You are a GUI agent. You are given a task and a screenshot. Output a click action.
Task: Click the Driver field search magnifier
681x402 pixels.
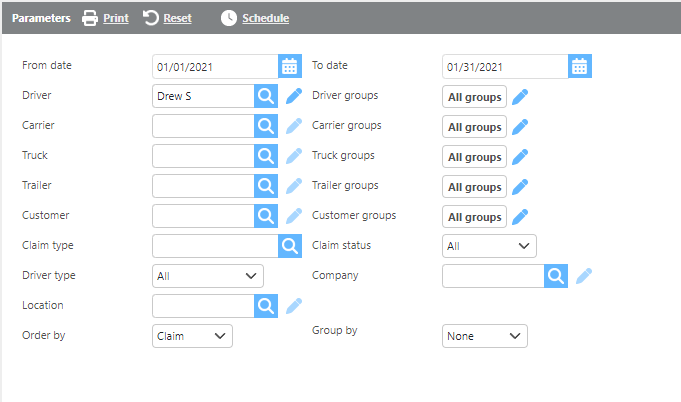[x=266, y=96]
